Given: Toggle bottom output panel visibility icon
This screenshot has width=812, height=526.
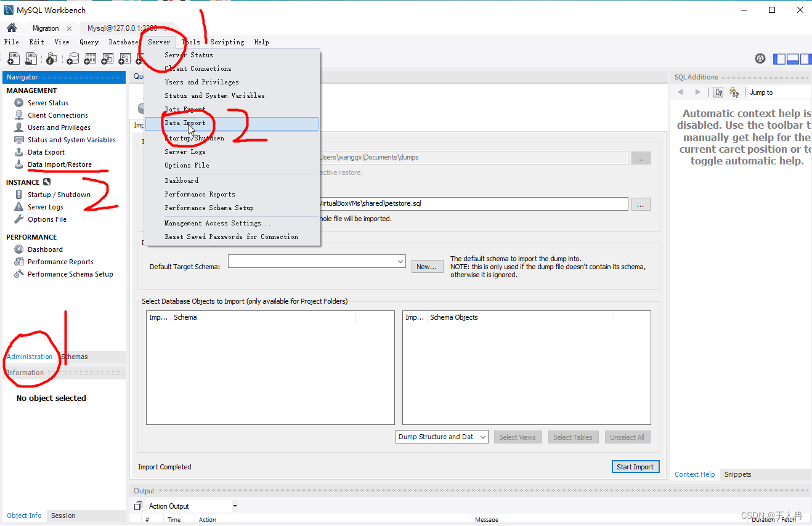Looking at the screenshot, I should (793, 59).
